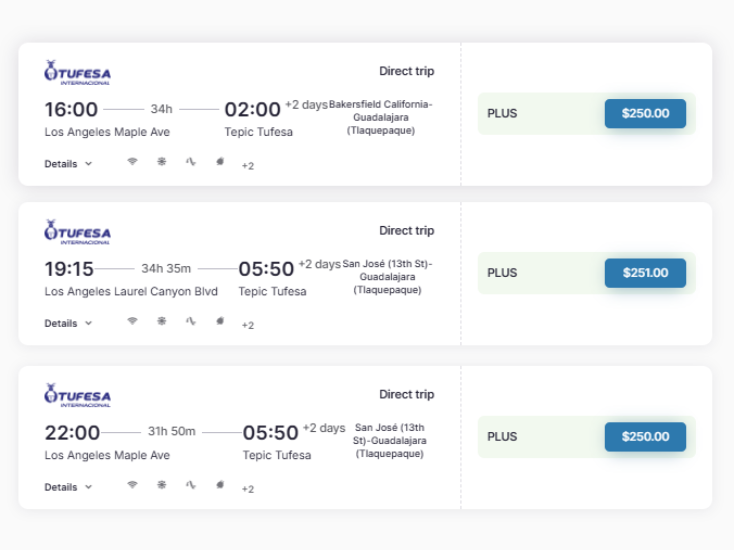
Task: Expand Details for the 22:00 departure
Action: (x=68, y=487)
